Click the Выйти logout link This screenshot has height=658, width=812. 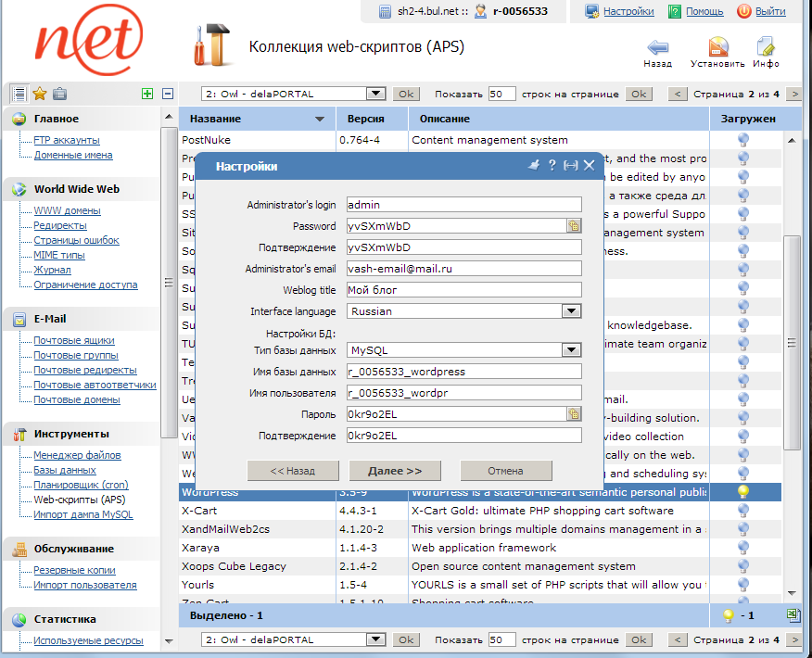tap(769, 11)
